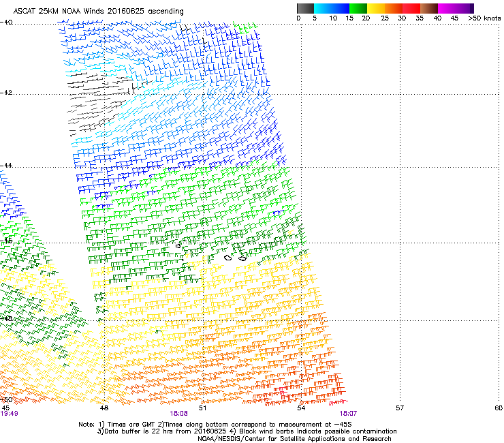Screen dimensions: 504x443
Task: Click the brown 35-40 knots color bar segment
Action: pyautogui.click(x=429, y=8)
